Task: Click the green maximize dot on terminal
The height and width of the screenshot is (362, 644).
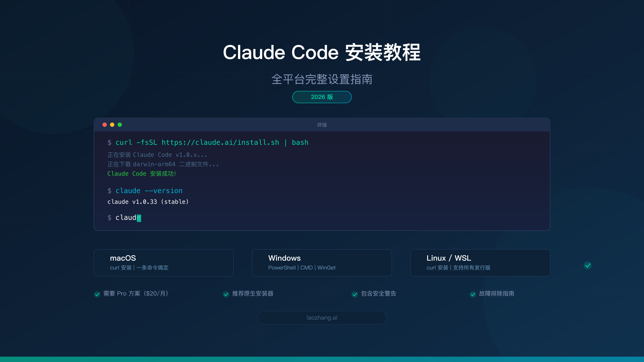Action: point(120,125)
